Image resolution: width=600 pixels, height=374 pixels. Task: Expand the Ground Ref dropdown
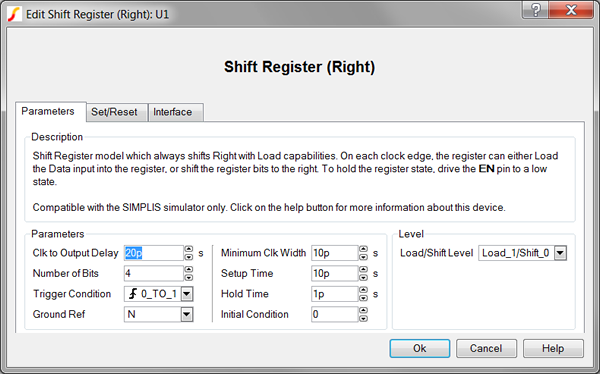187,314
